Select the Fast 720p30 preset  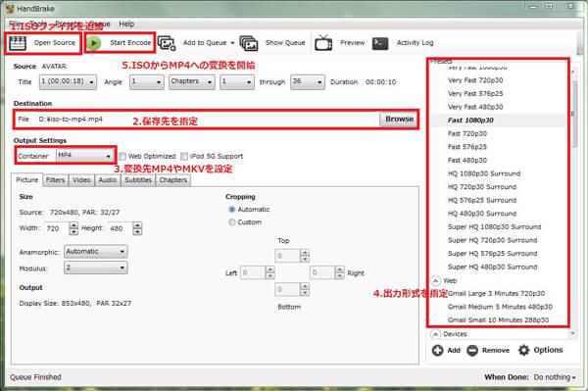tap(467, 134)
